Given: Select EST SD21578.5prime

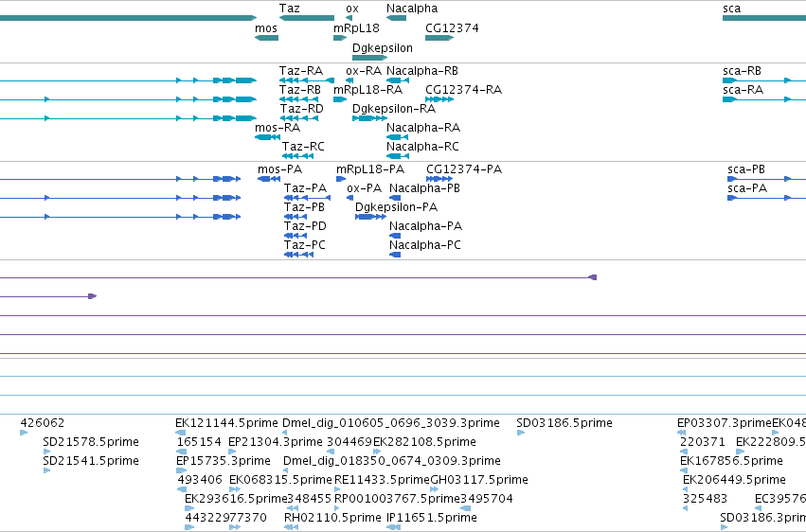Looking at the screenshot, I should tap(91, 442).
